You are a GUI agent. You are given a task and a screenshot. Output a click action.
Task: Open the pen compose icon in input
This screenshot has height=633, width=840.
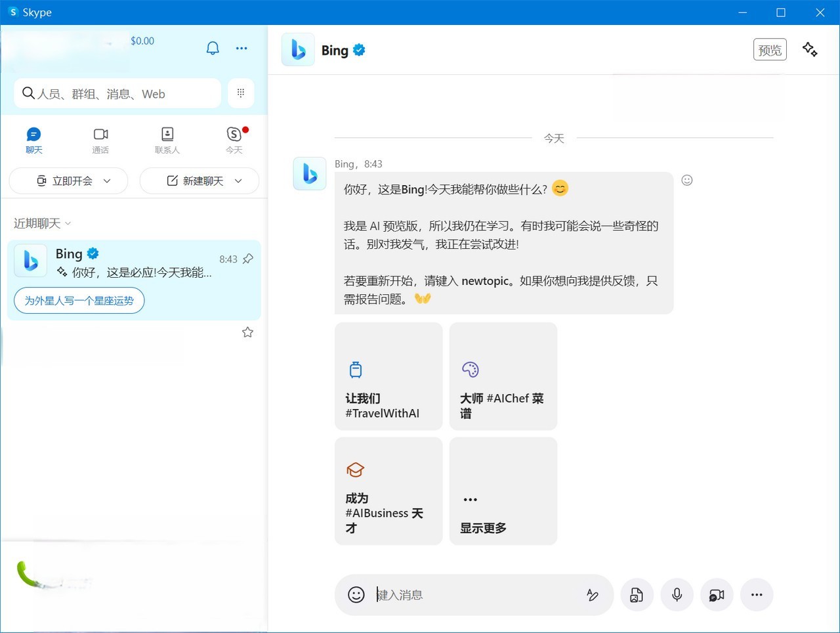pos(592,594)
